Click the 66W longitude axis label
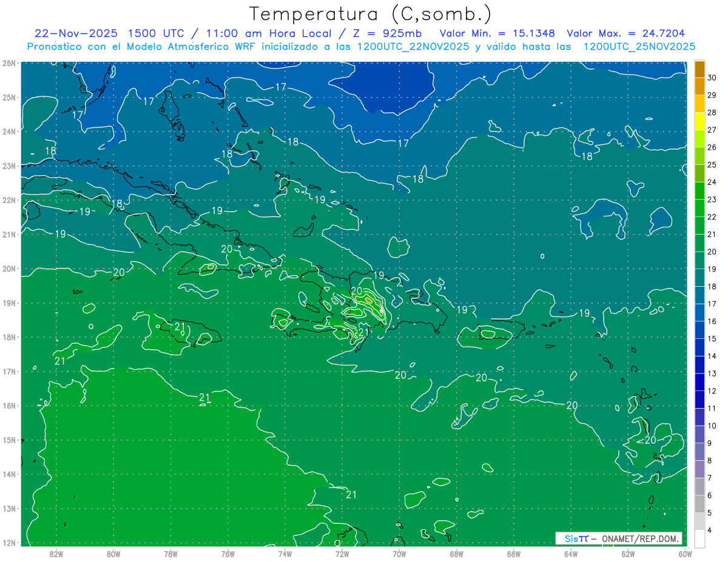The image size is (728, 562). (x=513, y=554)
